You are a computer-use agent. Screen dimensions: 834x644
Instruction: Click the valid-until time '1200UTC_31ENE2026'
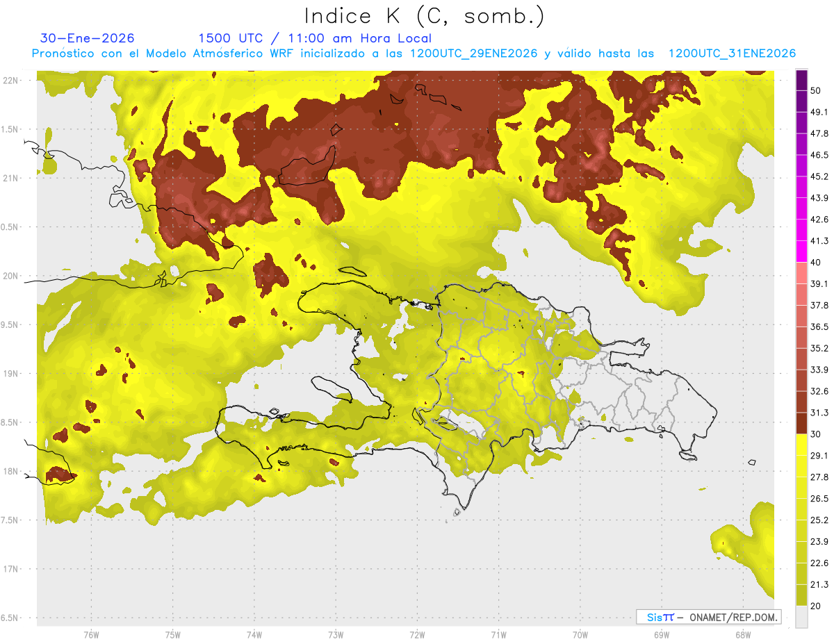(x=732, y=53)
